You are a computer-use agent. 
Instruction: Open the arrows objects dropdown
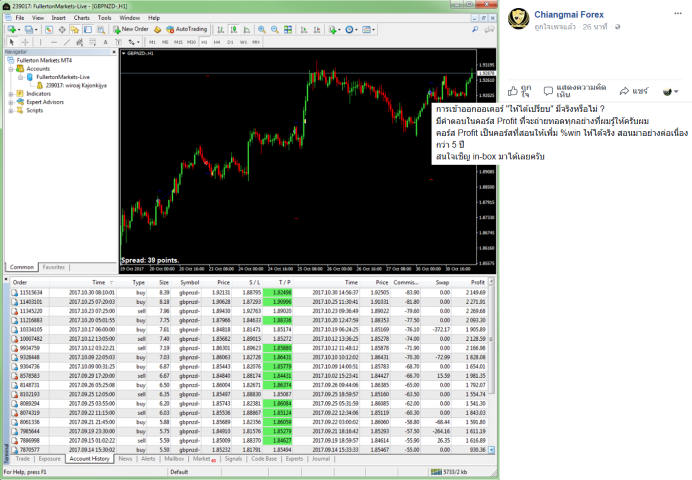click(134, 42)
